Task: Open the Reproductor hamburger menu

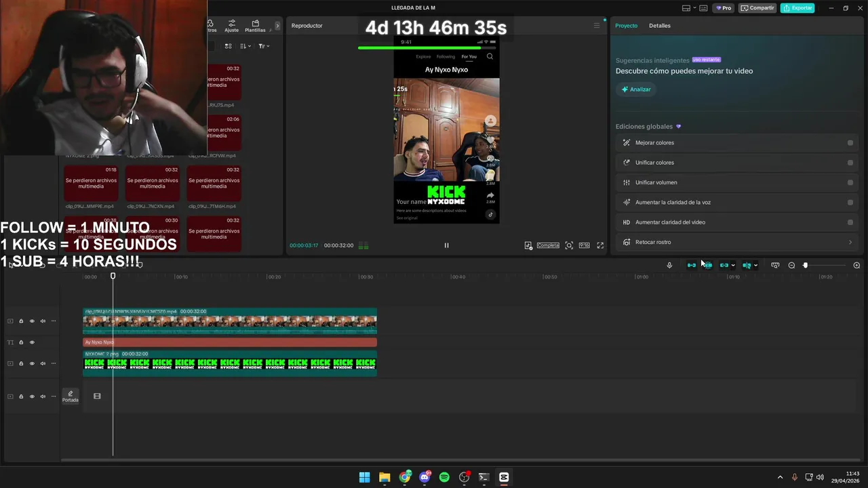Action: point(597,26)
